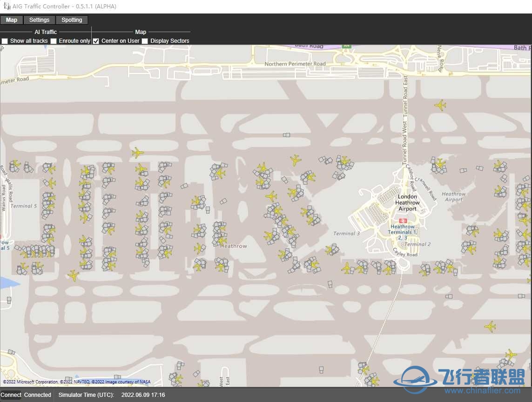
Task: Select the Map tab
Action: 12,20
